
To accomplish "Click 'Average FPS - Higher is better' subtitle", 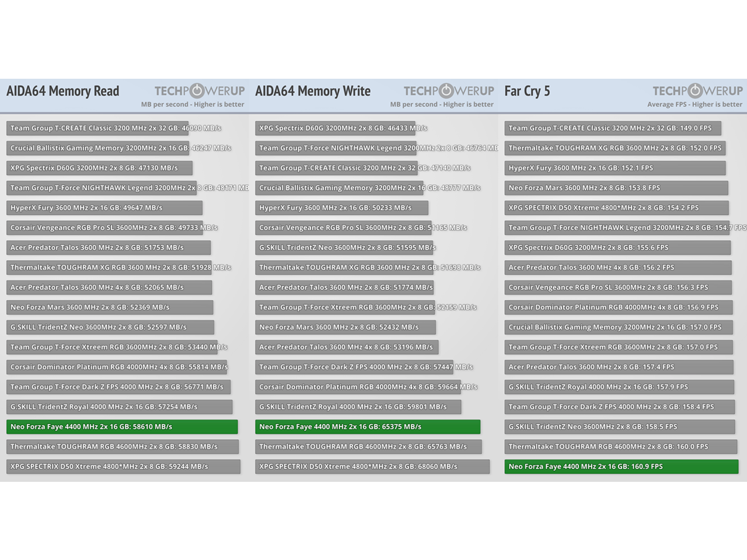I will click(x=694, y=104).
